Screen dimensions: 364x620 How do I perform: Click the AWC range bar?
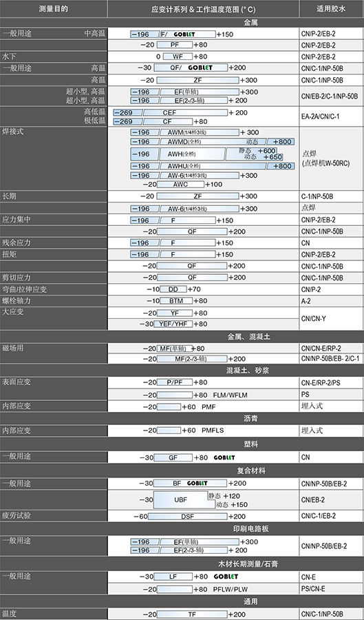180,184
